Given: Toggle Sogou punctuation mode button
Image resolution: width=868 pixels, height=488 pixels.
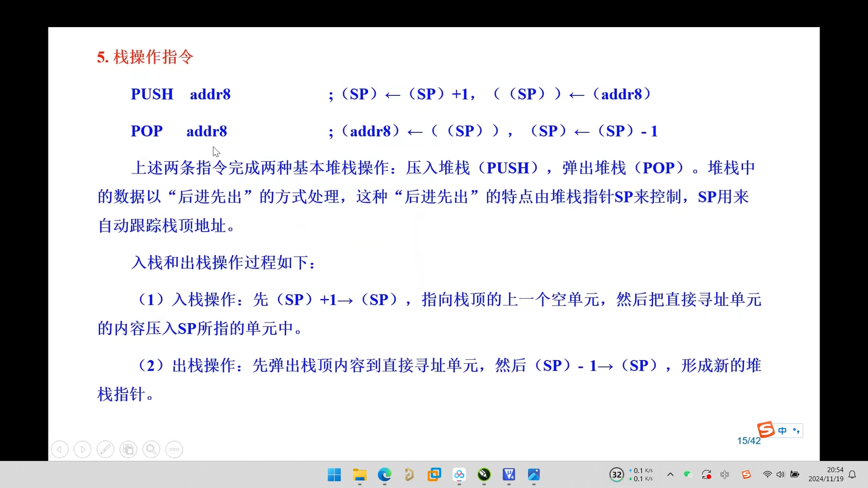Looking at the screenshot, I should 796,431.
